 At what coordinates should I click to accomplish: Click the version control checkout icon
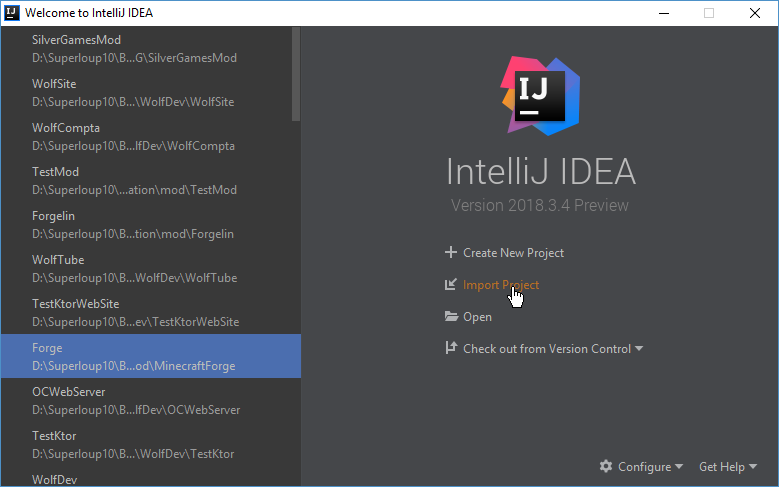[451, 349]
